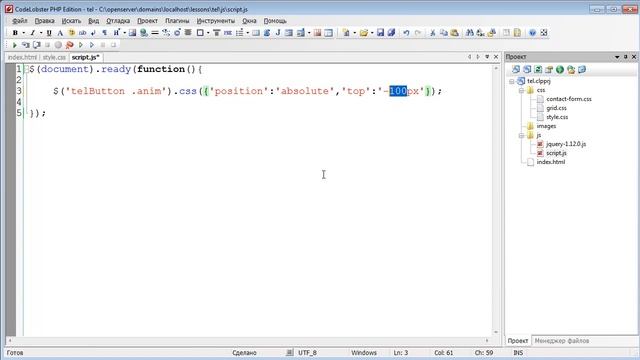Click the Paste toolbar icon
The width and height of the screenshot is (640, 360).
454,33
